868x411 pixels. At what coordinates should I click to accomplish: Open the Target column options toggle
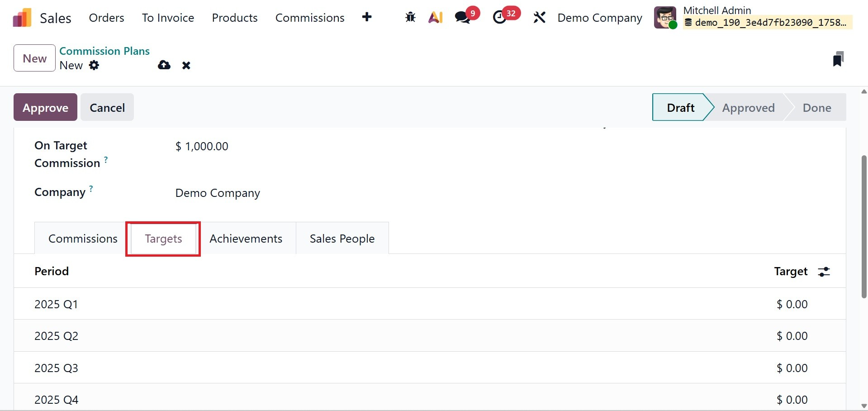point(824,272)
